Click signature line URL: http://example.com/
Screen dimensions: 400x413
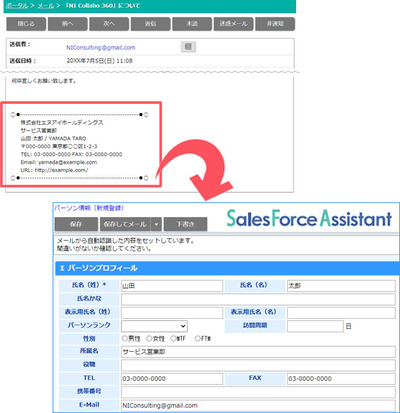coord(54,170)
